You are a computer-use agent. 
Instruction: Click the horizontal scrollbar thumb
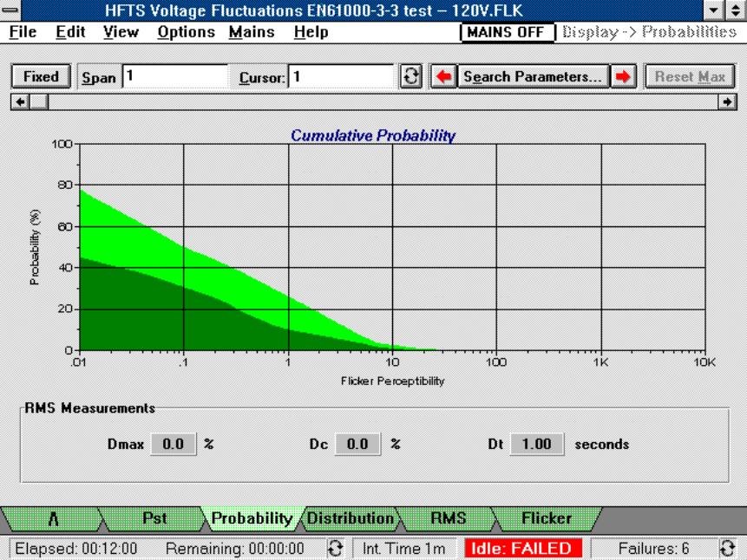(x=37, y=101)
